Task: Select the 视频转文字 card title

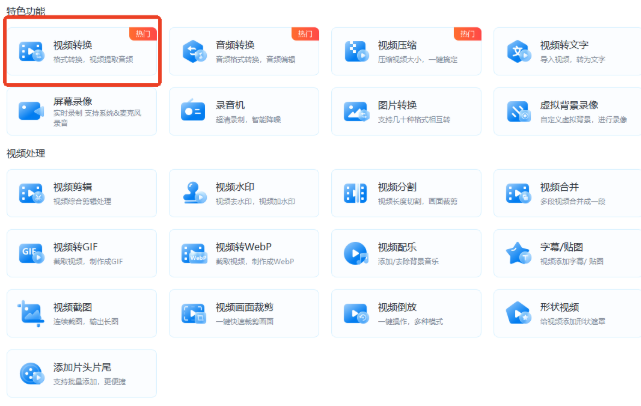Action: tap(564, 45)
